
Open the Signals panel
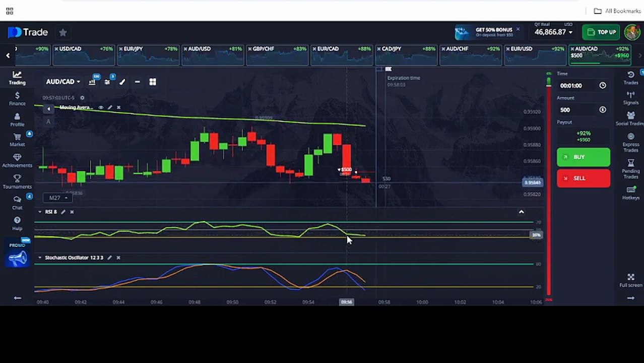(630, 98)
